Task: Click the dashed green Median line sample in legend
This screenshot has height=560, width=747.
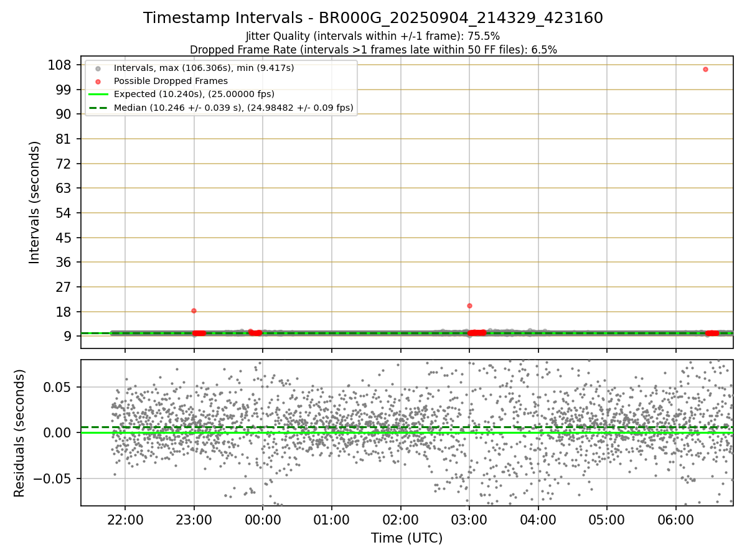Action: 98,108
